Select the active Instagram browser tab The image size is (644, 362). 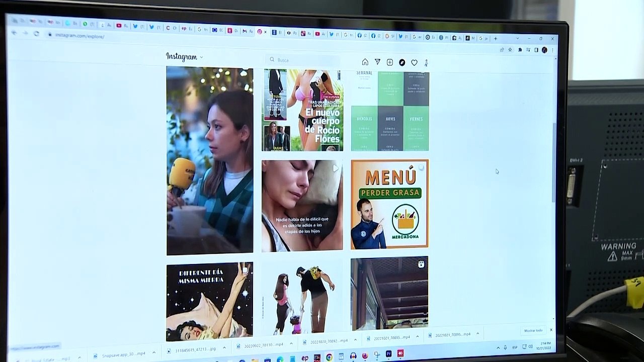[x=262, y=31]
